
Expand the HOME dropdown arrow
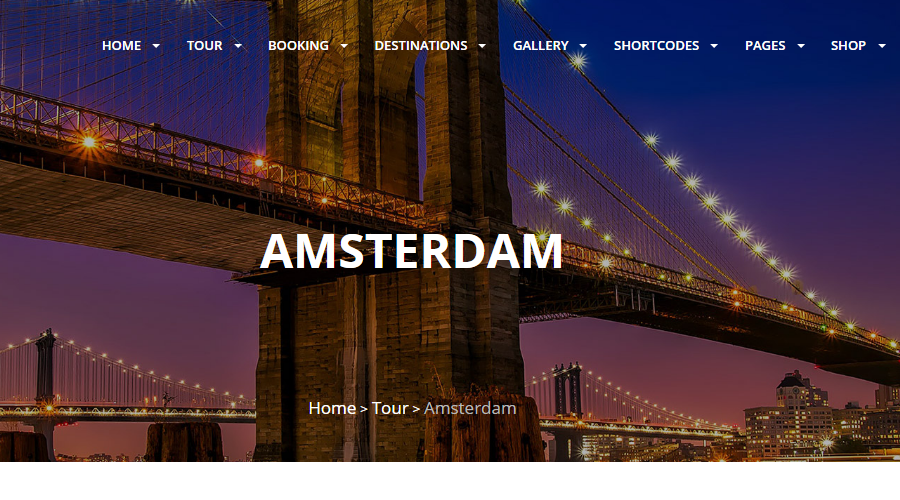point(156,46)
